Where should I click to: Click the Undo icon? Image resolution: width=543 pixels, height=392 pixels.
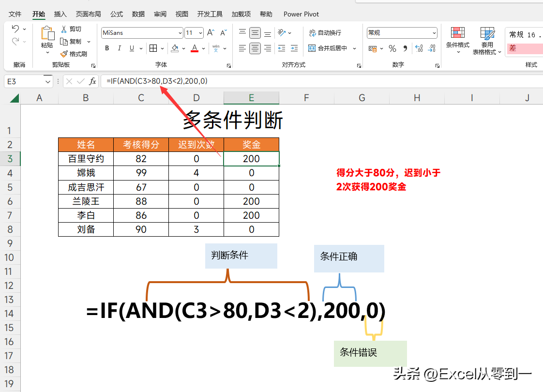tap(15, 29)
